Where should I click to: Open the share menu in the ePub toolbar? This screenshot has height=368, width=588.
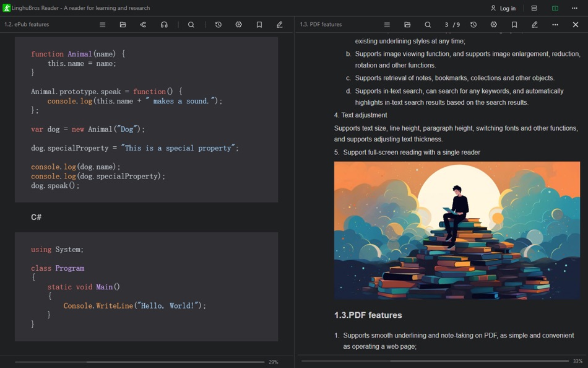click(x=143, y=24)
